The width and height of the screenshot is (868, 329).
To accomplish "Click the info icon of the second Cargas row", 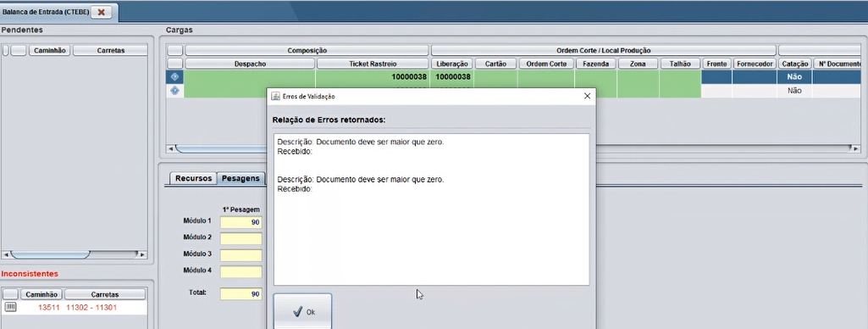I will click(x=175, y=91).
